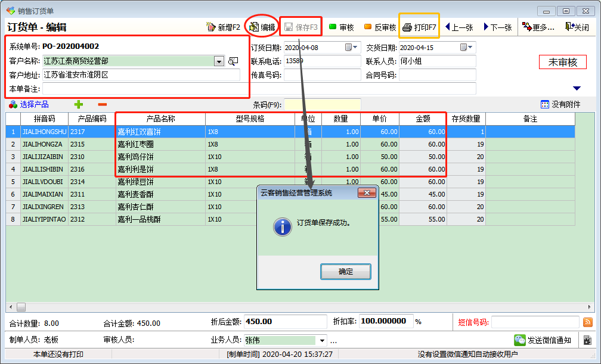Viewport: 601px width, 364px height.
Task: Click the customer lookup icon
Action: click(233, 61)
